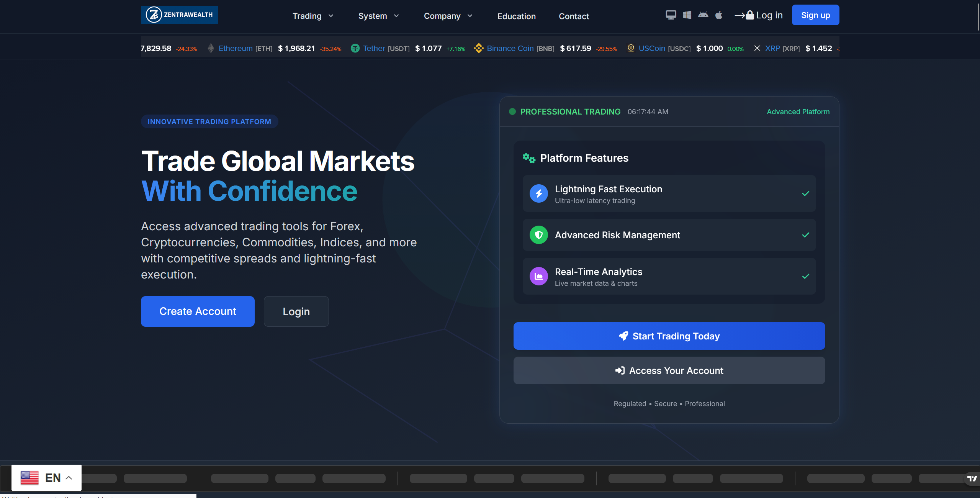The image size is (980, 498).
Task: Click the Advanced Risk Management shield icon
Action: (x=538, y=235)
